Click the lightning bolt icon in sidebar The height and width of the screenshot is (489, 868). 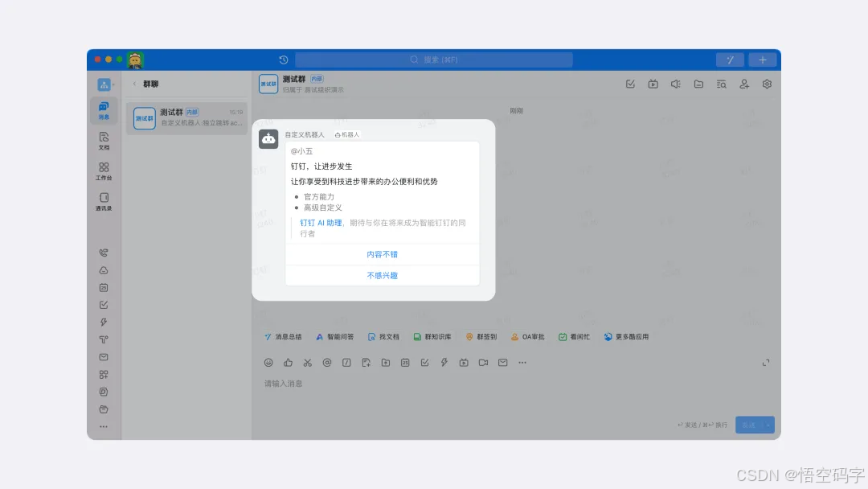(104, 323)
